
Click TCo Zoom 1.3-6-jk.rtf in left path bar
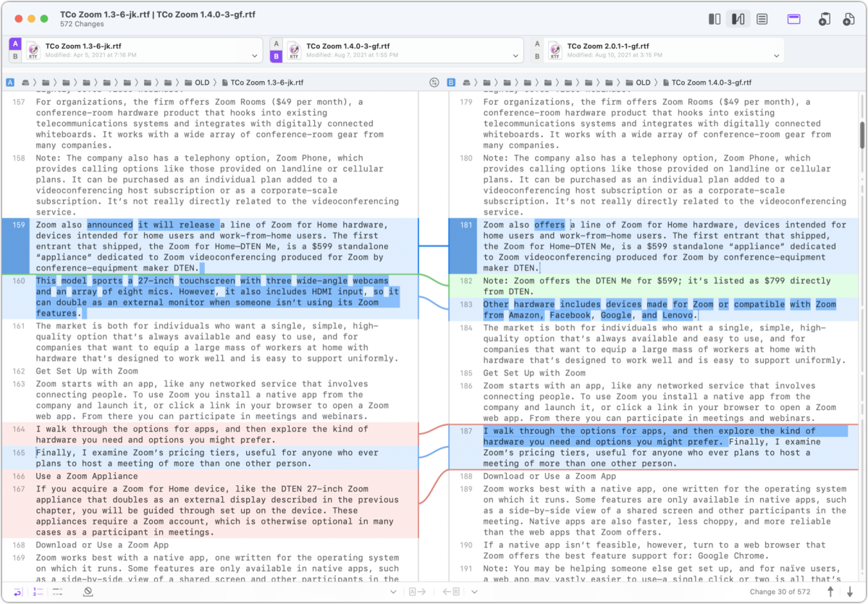(267, 83)
